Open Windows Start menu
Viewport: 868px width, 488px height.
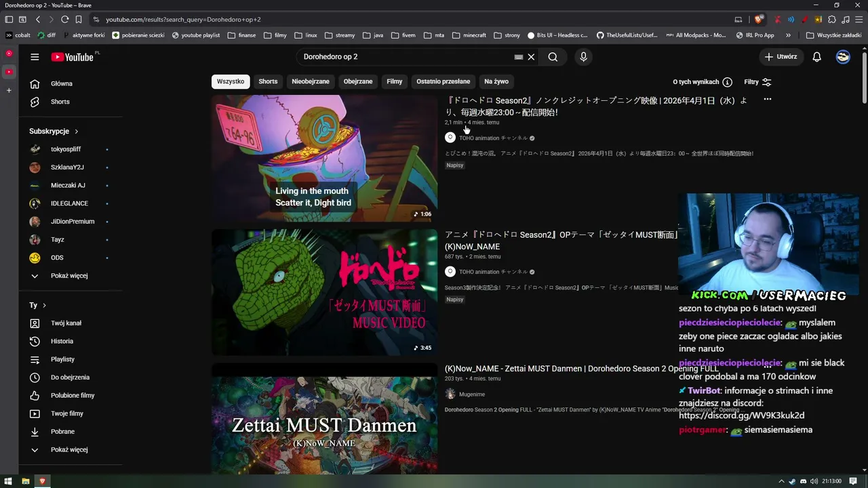pyautogui.click(x=8, y=481)
